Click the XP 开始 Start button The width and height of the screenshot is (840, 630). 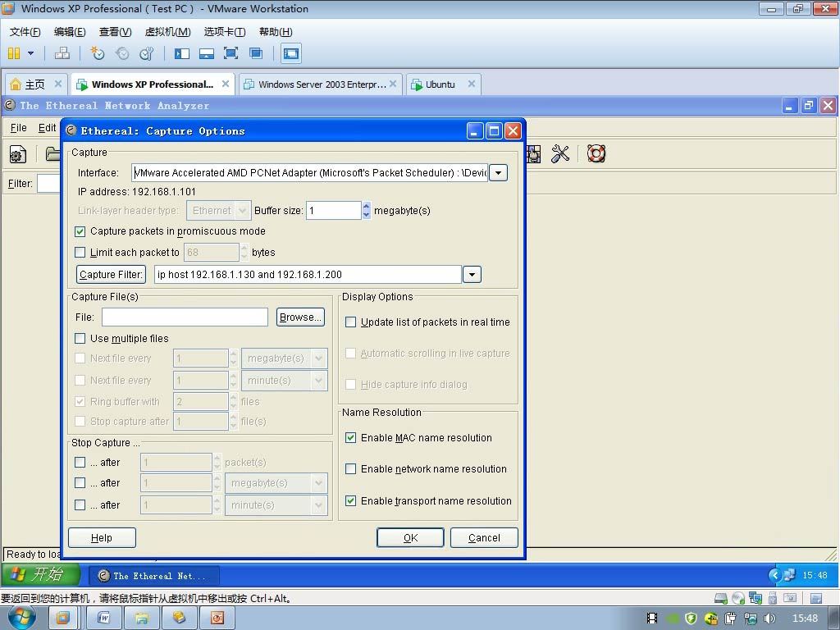(41, 575)
